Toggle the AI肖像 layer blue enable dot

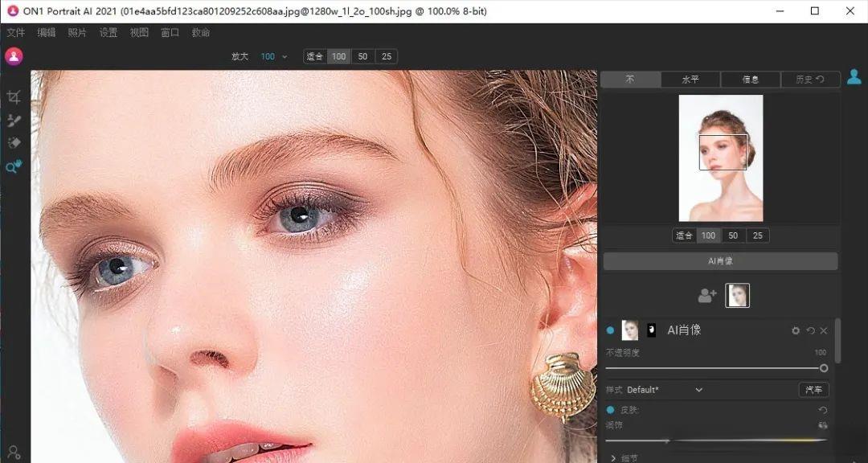point(610,330)
